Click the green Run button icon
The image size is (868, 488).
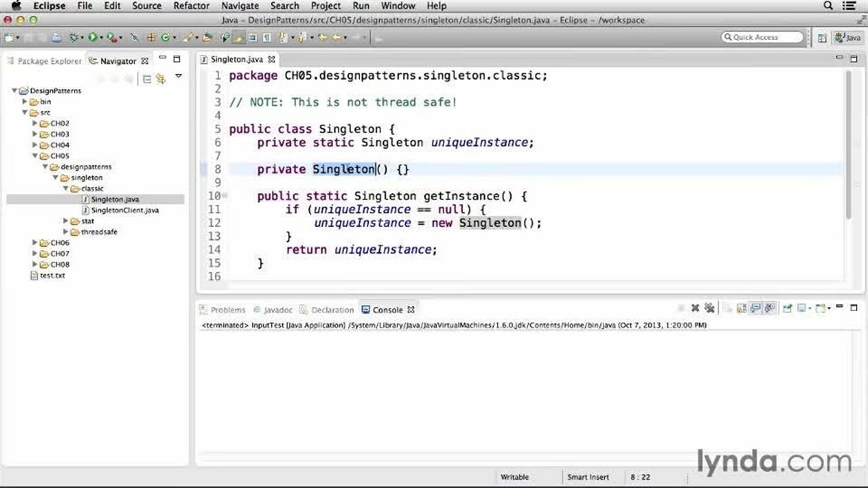pyautogui.click(x=92, y=38)
